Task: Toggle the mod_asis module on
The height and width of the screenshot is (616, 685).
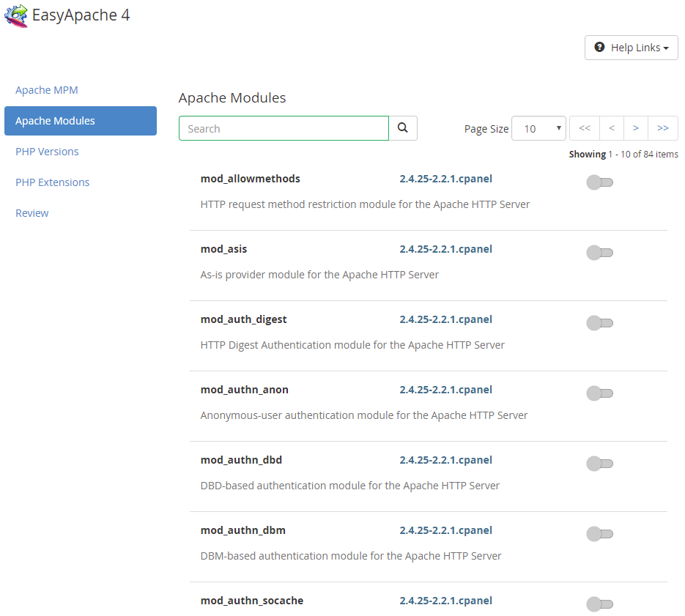Action: 600,253
